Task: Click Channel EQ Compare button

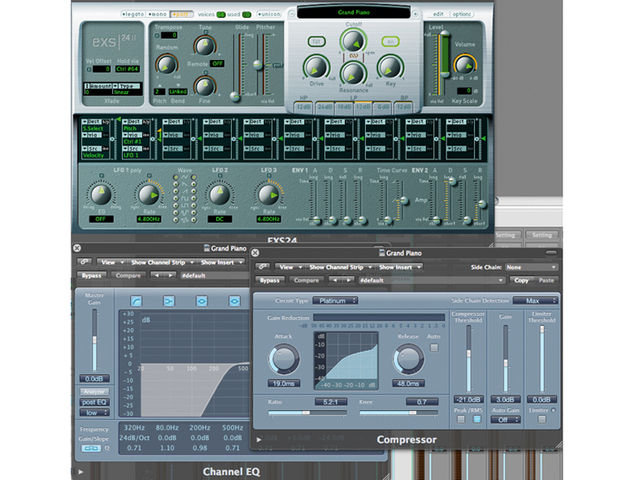Action: point(128,276)
